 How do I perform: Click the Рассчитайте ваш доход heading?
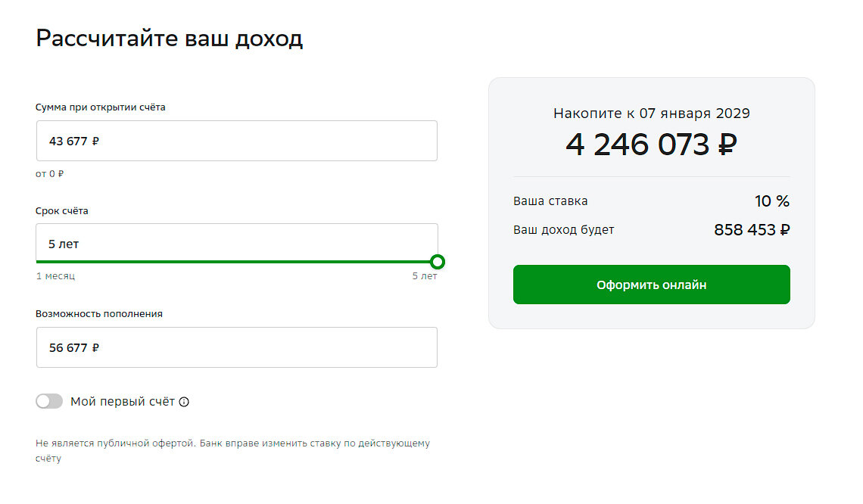(170, 39)
